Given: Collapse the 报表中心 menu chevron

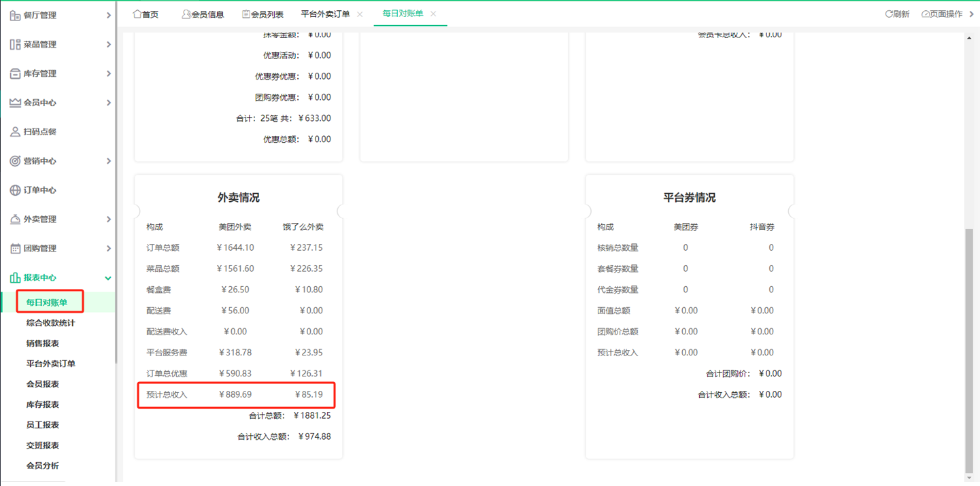Looking at the screenshot, I should click(107, 277).
